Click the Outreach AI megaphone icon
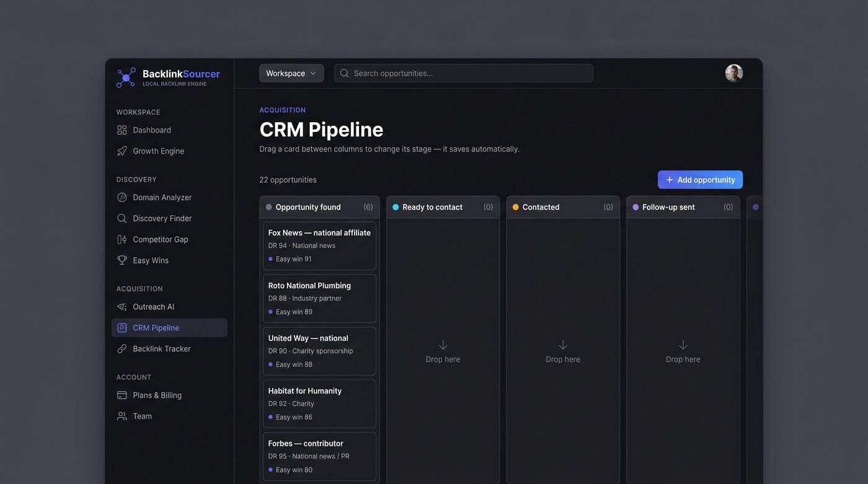 click(122, 307)
